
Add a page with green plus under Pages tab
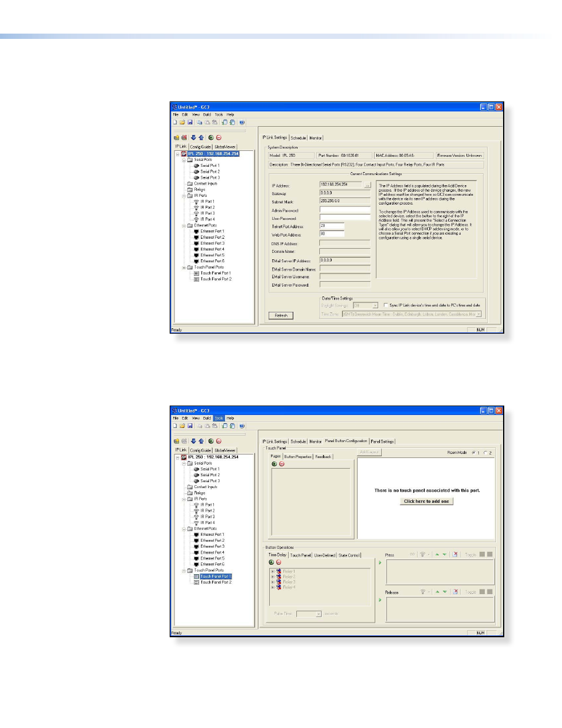[x=274, y=464]
